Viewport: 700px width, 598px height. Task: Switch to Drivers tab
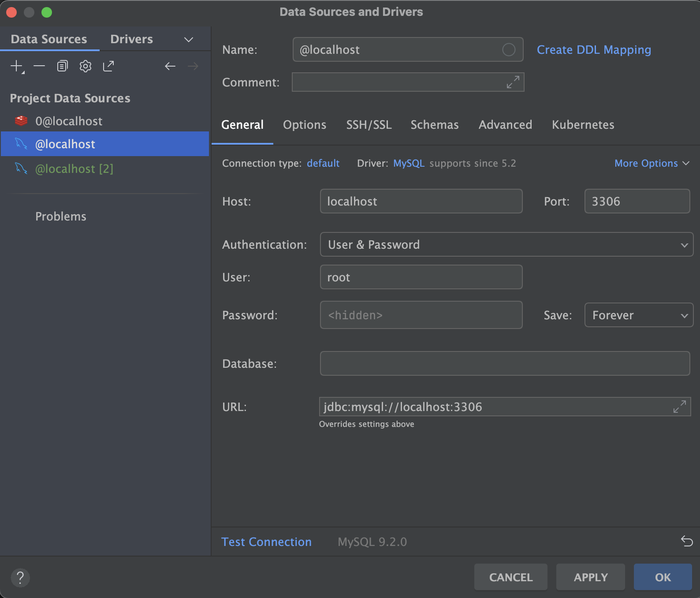pyautogui.click(x=131, y=39)
